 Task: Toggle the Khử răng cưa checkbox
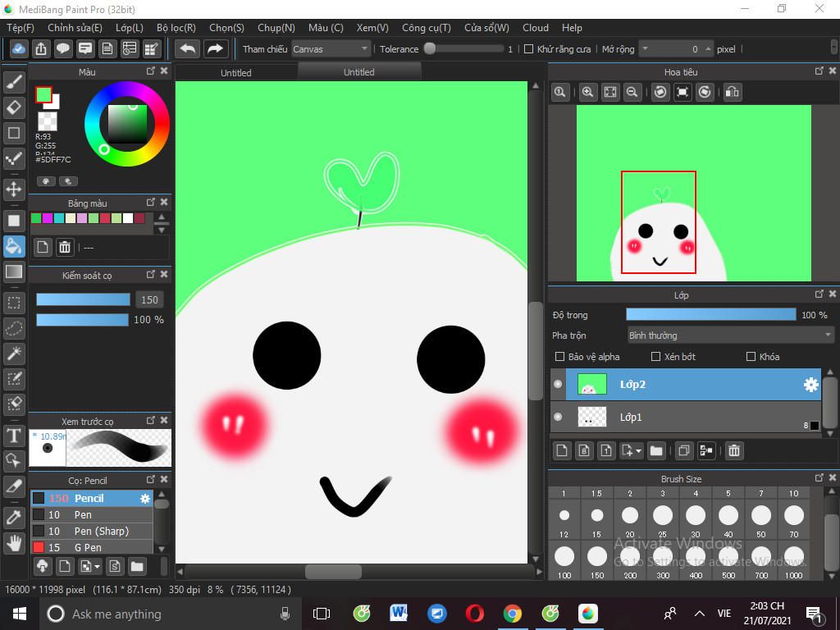(x=529, y=49)
